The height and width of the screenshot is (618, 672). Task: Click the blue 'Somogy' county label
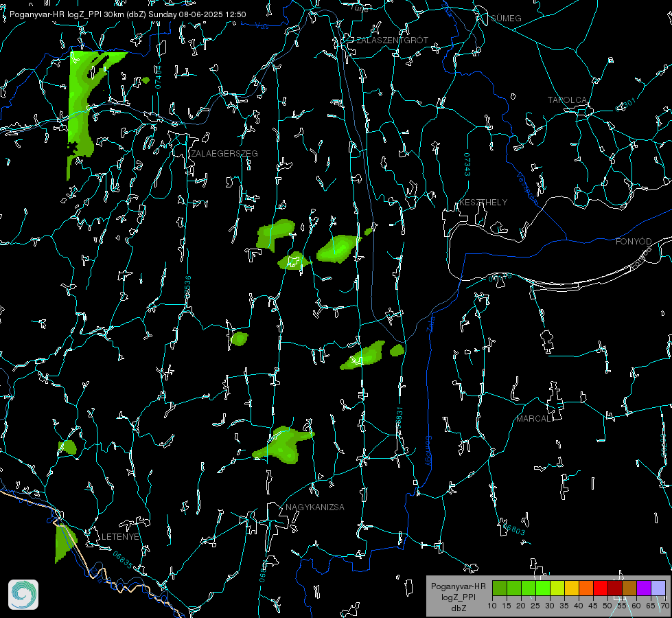click(x=428, y=451)
